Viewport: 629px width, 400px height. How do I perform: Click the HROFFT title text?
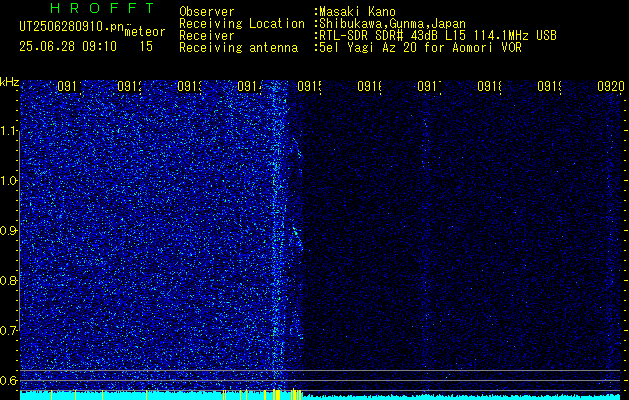pos(103,8)
